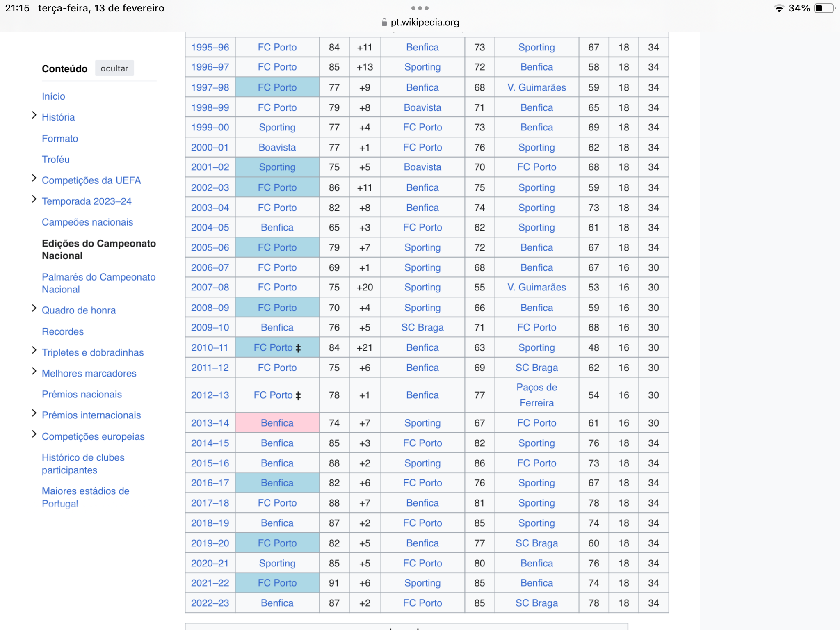Jump to the Formato section
This screenshot has width=840, height=630.
(x=60, y=138)
